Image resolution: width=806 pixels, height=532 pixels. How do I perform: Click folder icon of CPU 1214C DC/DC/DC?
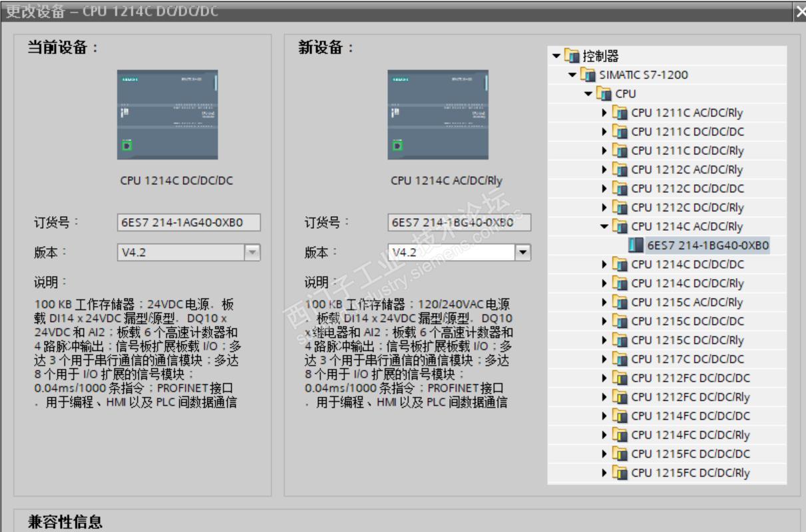coord(620,265)
